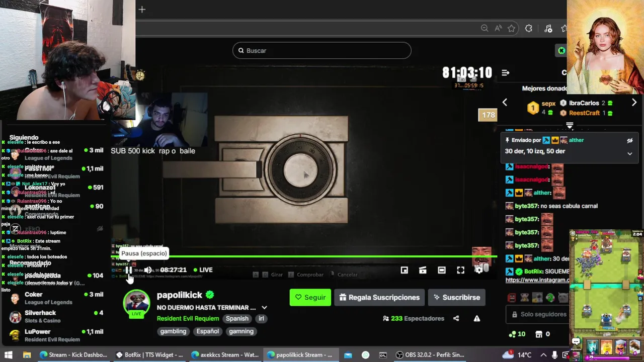Screen dimensions: 644x362
Task: Add page to favorites star icon
Action: click(512, 29)
